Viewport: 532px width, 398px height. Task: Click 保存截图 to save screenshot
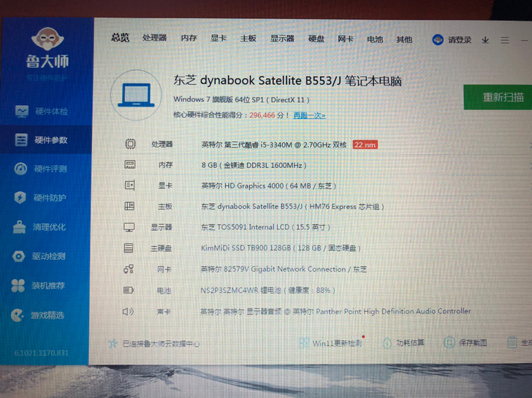(465, 342)
